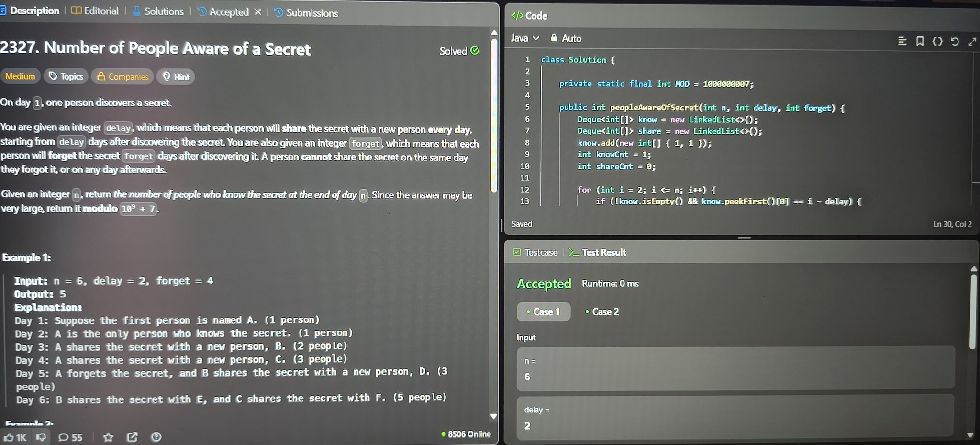
Task: Expand the code editor to fullscreen
Action: [x=972, y=42]
